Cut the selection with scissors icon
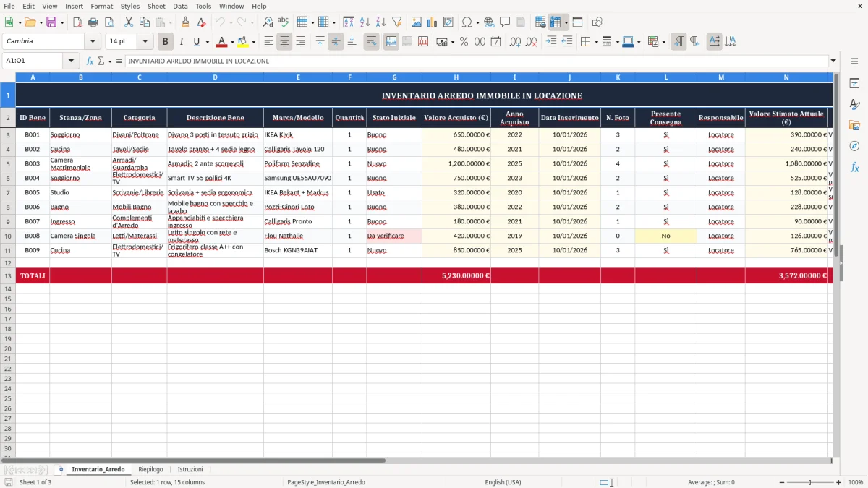The width and height of the screenshot is (868, 488). [129, 22]
